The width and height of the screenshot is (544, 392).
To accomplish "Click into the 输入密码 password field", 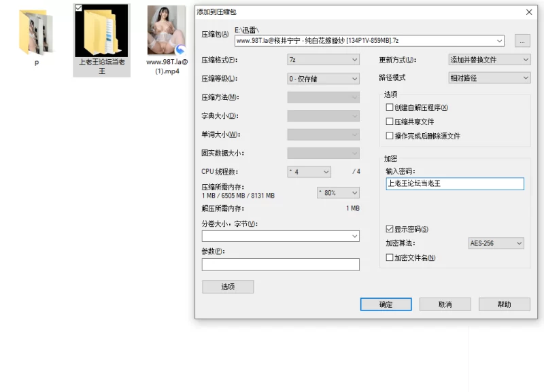I will [455, 183].
